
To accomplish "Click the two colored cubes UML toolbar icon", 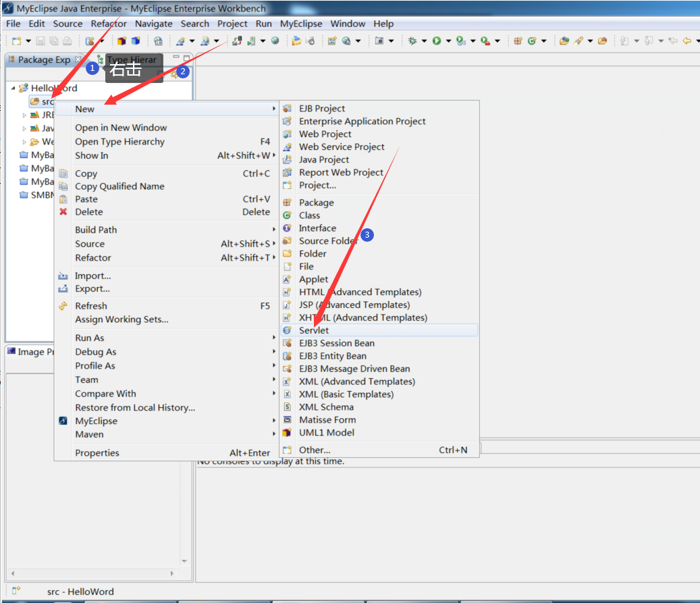I will point(122,41).
